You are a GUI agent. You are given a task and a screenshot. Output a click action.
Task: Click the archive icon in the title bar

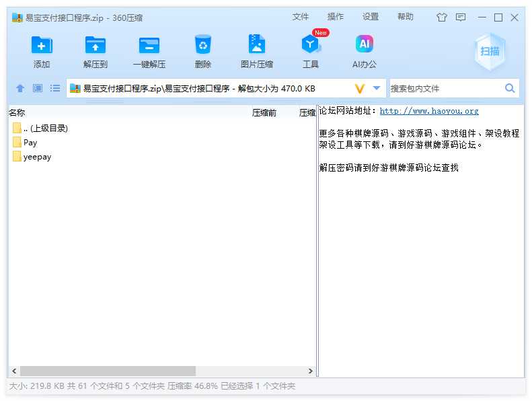[x=17, y=17]
